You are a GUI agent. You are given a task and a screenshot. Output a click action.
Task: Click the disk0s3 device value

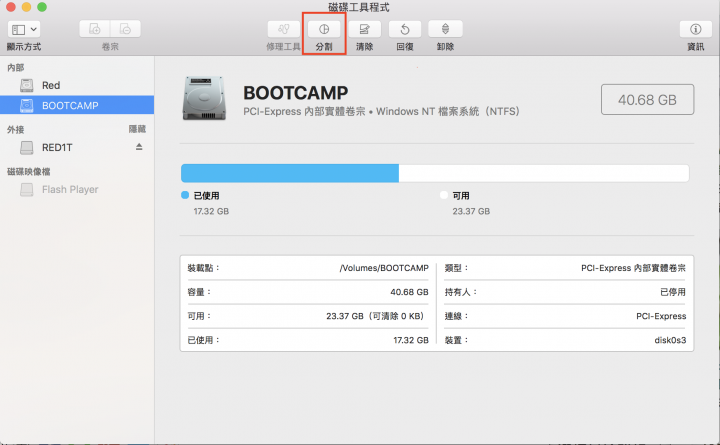pyautogui.click(x=670, y=340)
